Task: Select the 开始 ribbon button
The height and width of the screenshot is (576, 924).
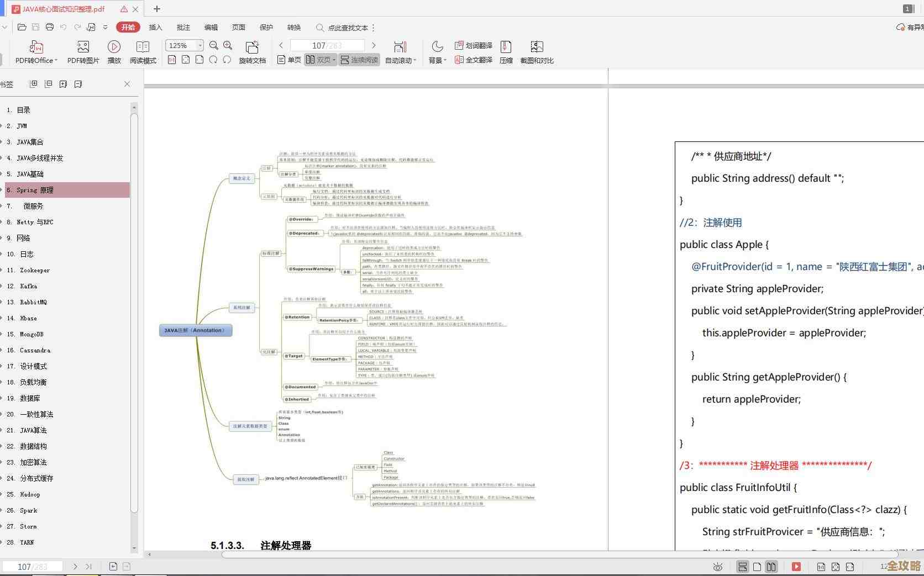Action: [128, 27]
